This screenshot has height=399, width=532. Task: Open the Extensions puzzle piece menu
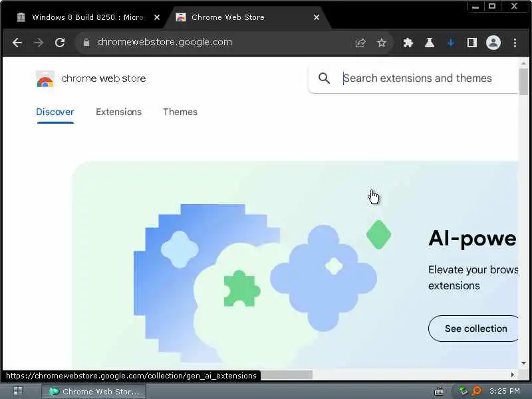pos(408,43)
